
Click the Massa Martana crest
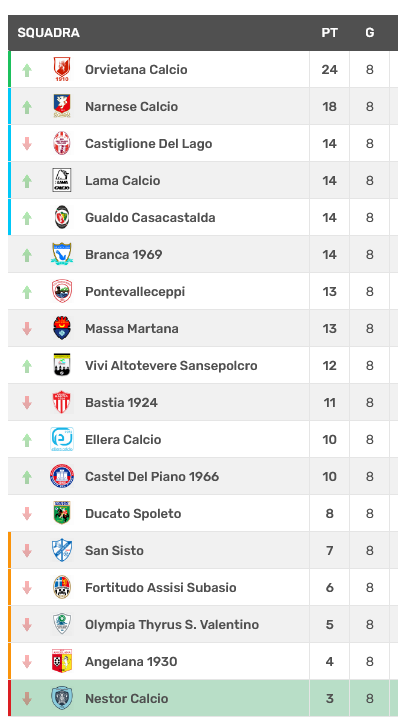point(62,328)
